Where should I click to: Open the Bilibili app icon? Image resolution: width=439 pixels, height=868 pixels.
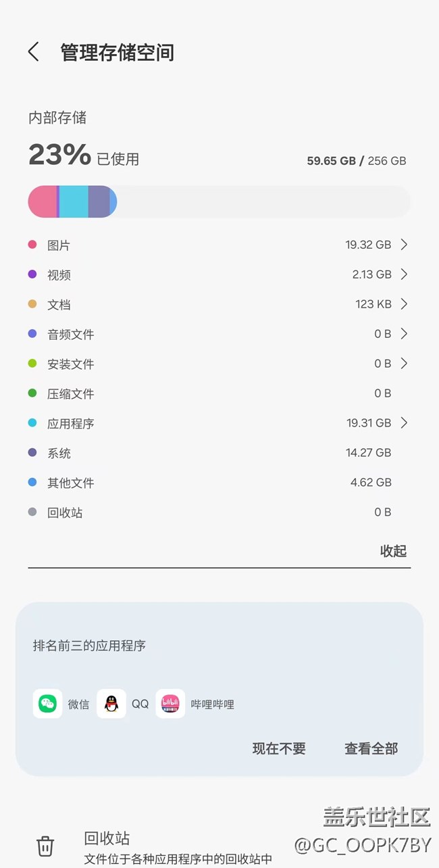point(170,704)
